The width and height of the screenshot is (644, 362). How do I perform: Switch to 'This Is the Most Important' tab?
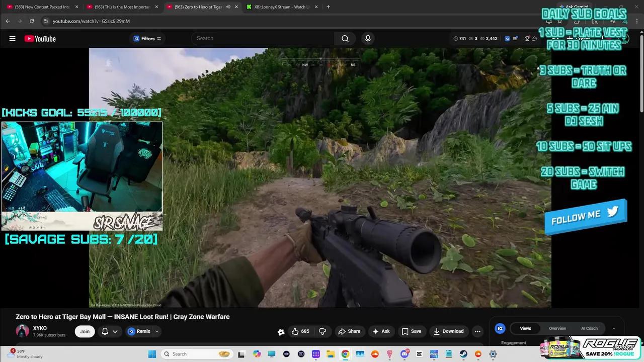coord(122,7)
